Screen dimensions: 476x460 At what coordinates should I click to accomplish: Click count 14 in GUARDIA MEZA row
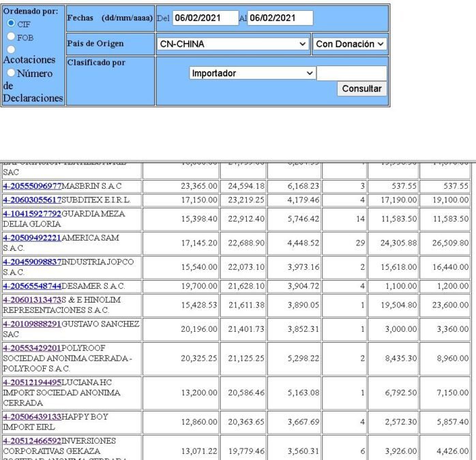360,219
